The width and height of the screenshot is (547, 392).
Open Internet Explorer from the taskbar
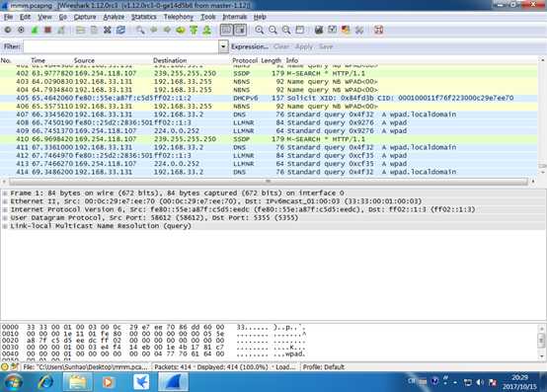coord(45,382)
